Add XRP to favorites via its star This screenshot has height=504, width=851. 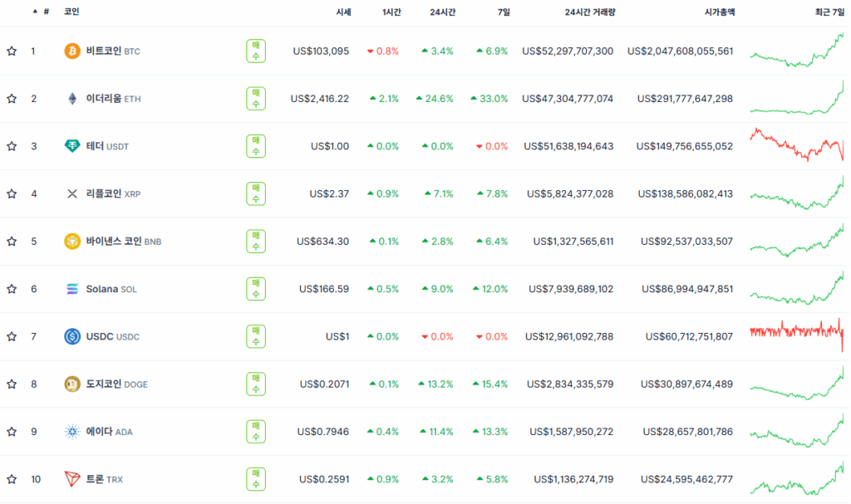point(12,193)
